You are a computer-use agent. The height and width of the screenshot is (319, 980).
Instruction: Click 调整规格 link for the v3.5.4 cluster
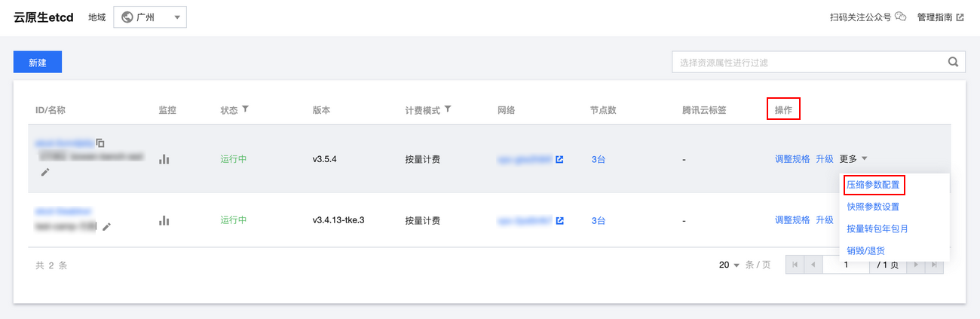pyautogui.click(x=792, y=159)
